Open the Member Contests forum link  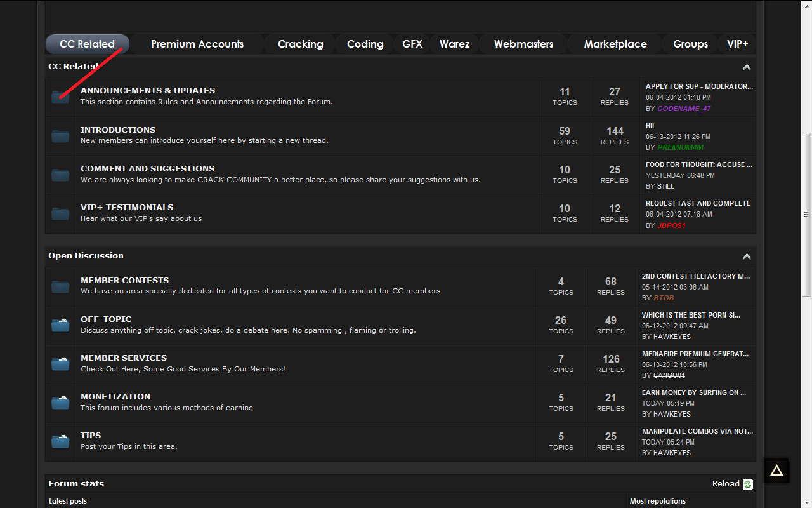tap(124, 280)
